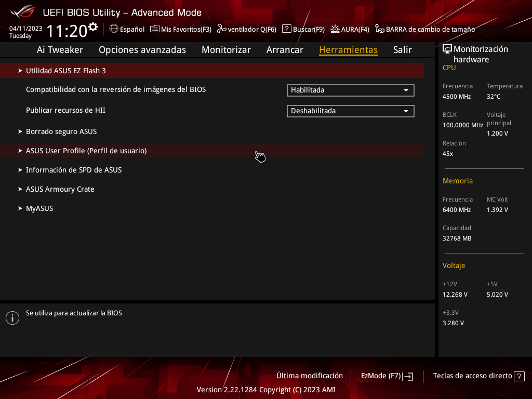This screenshot has width=532, height=399.
Task: Click core voltage value 1.200 V
Action: pos(497,134)
